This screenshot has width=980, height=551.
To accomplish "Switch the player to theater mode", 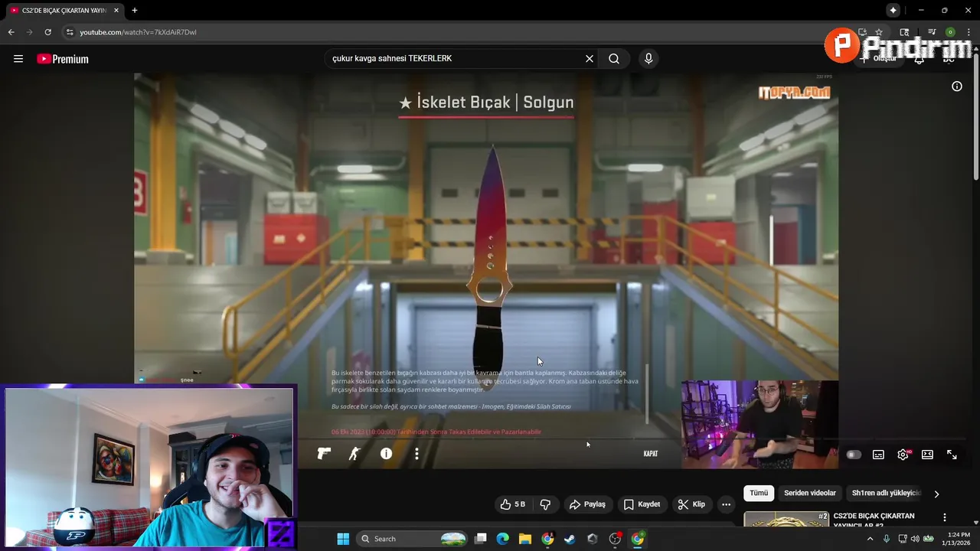I will (927, 455).
